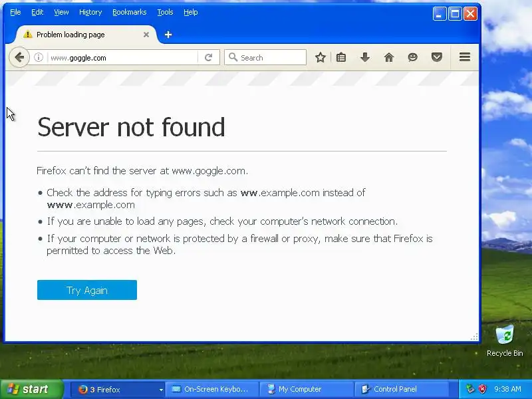Open the View menu
This screenshot has width=532, height=399.
61,12
